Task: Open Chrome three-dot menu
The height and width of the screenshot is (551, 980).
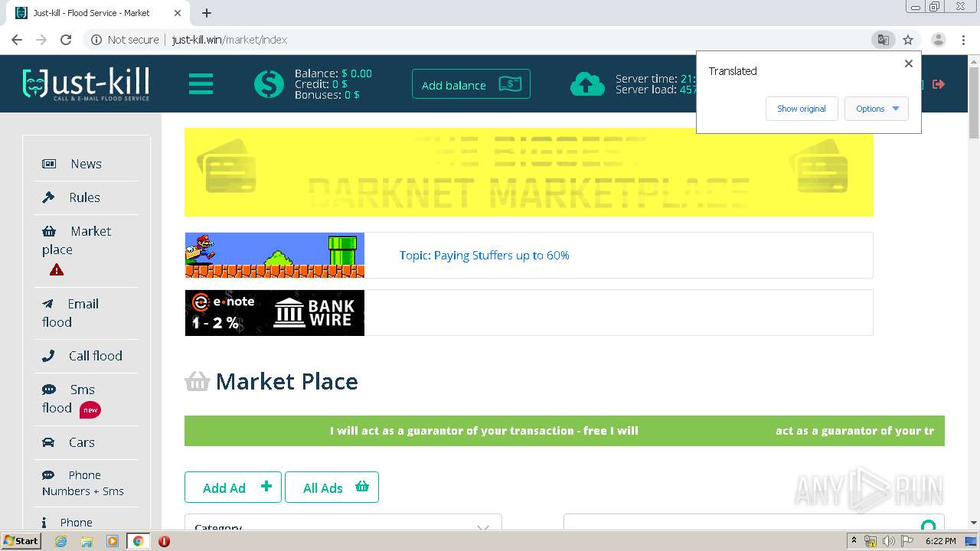Action: [x=964, y=40]
